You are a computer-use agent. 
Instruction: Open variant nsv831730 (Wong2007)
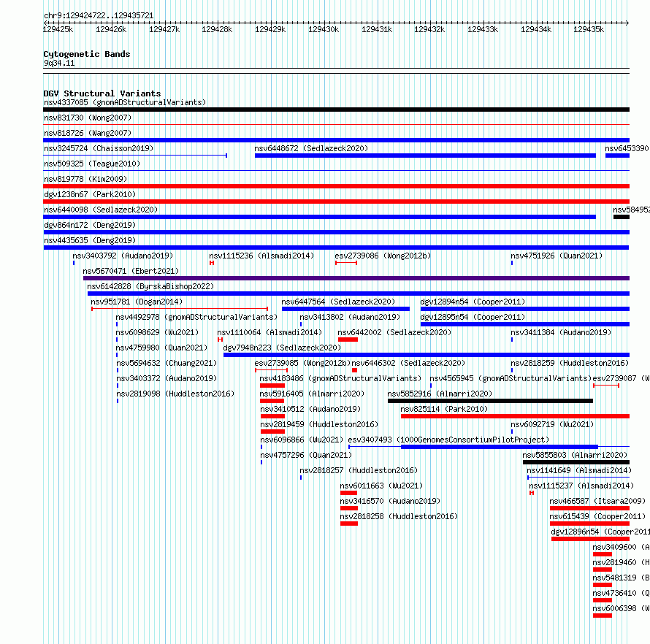88,118
